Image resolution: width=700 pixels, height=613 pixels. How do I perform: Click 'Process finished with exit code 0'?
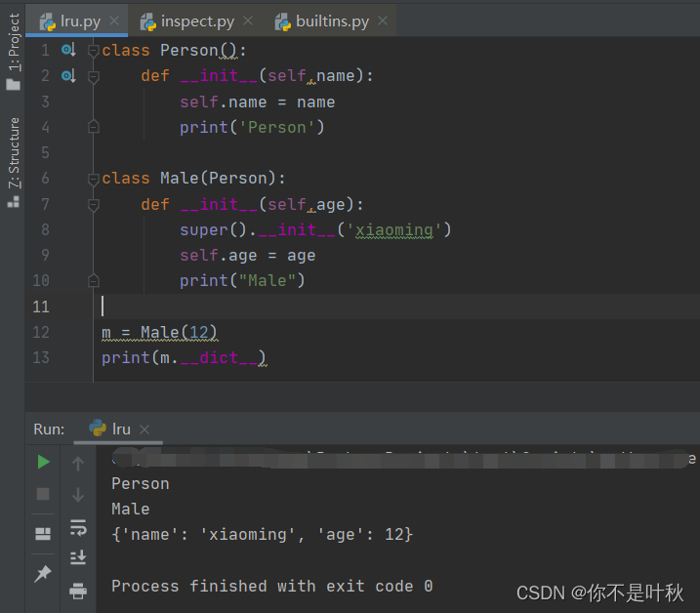(x=272, y=586)
